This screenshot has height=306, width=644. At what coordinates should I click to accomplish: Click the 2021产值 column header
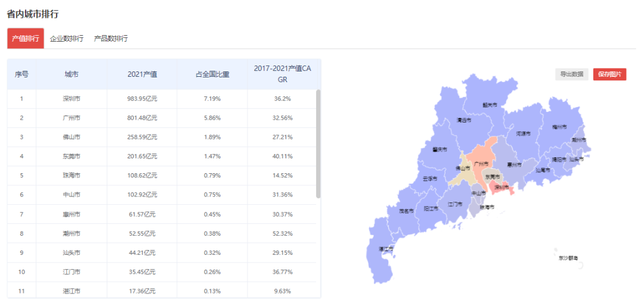click(x=142, y=74)
